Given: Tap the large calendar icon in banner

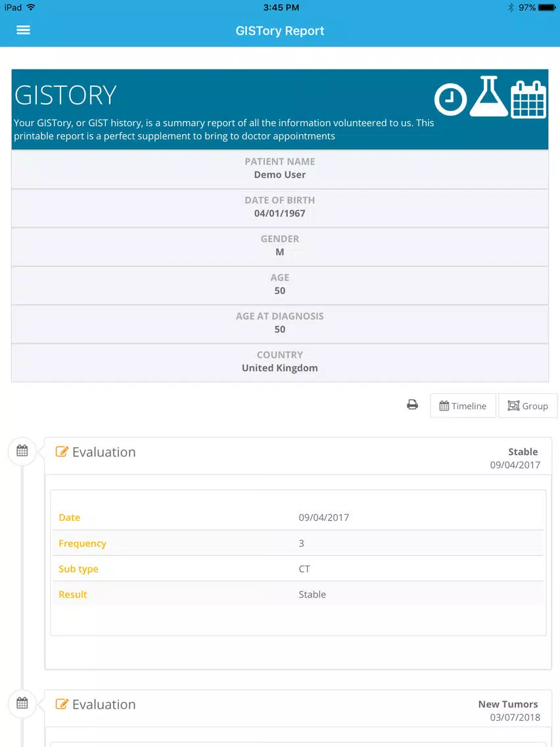Looking at the screenshot, I should (x=528, y=99).
